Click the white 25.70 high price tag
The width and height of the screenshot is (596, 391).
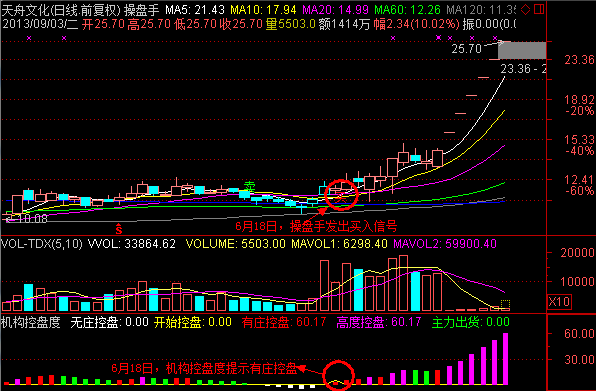(x=466, y=49)
